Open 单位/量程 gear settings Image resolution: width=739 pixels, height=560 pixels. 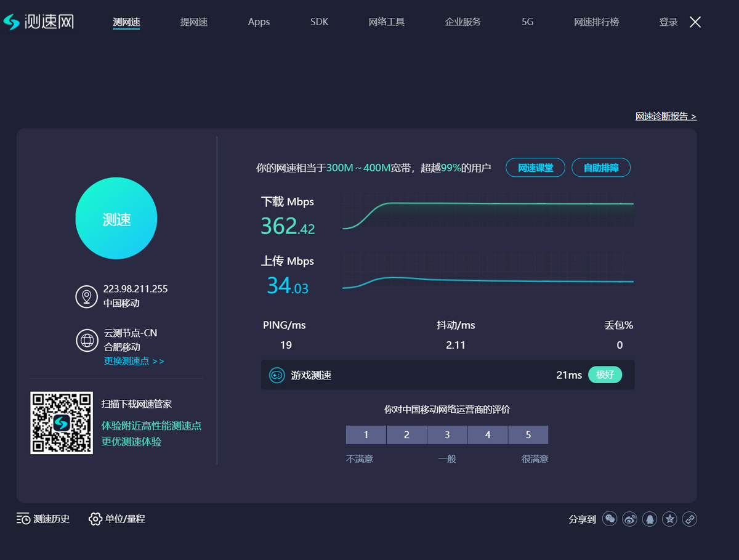point(117,519)
